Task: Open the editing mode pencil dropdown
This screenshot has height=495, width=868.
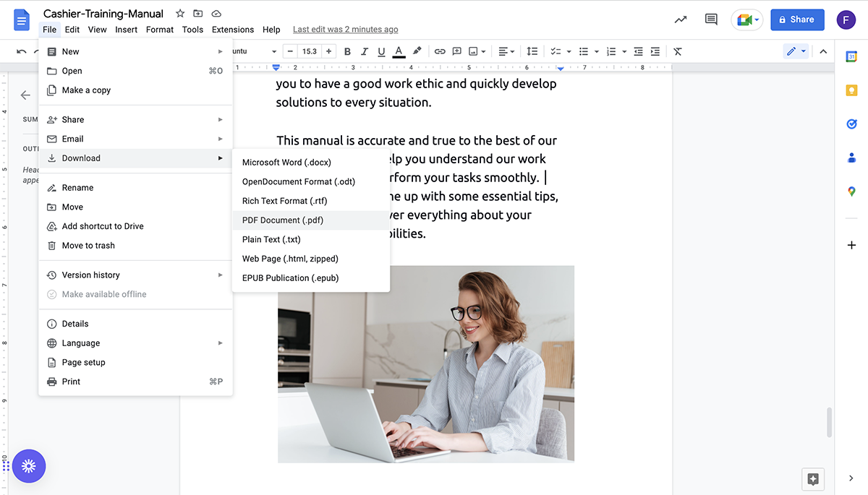Action: (796, 51)
